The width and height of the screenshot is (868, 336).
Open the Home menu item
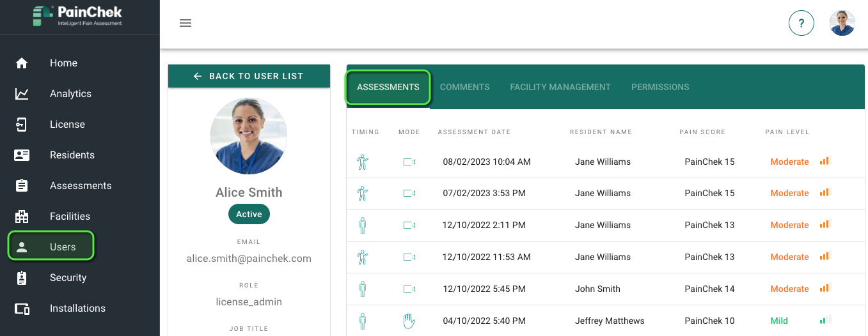pos(63,63)
